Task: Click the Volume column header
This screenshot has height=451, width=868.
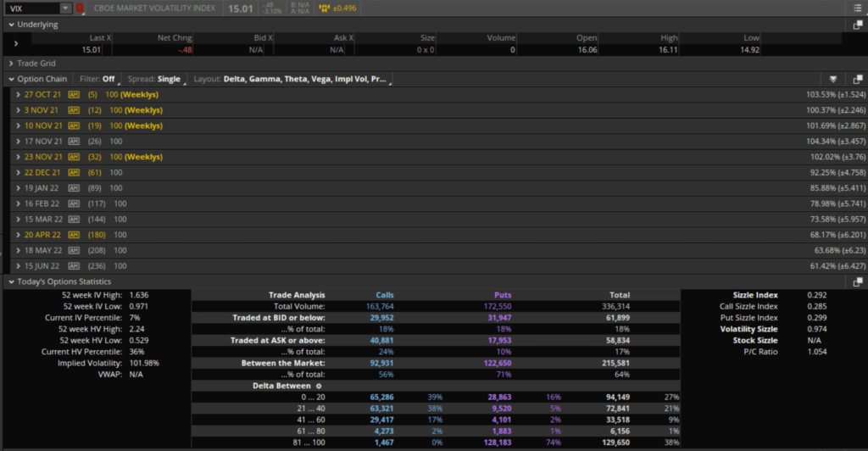Action: coord(501,37)
